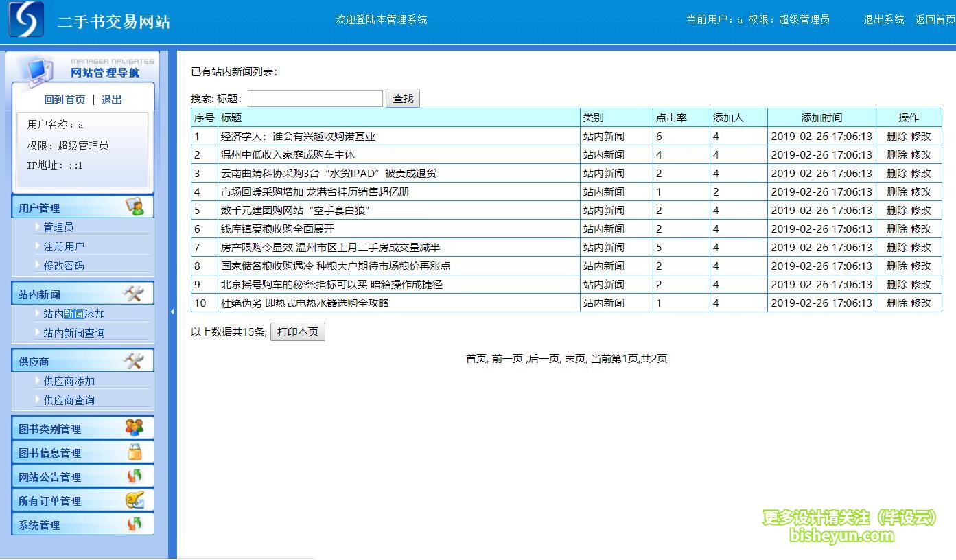The height and width of the screenshot is (560, 956).
Task: Delete row 5 数千元建团购网站 news
Action: 897,210
